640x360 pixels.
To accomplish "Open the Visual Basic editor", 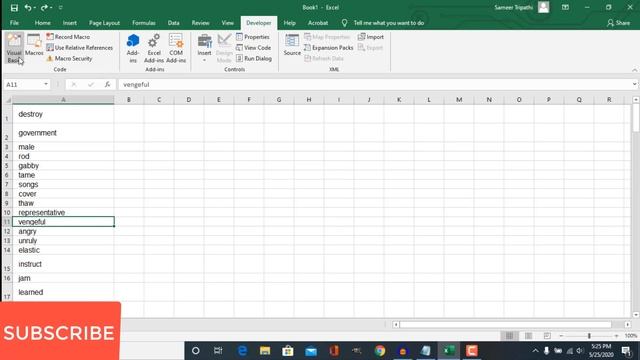I will point(14,48).
